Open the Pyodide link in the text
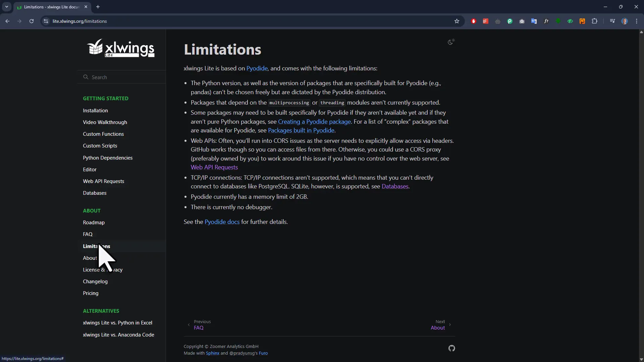The image size is (644, 362). tap(257, 68)
